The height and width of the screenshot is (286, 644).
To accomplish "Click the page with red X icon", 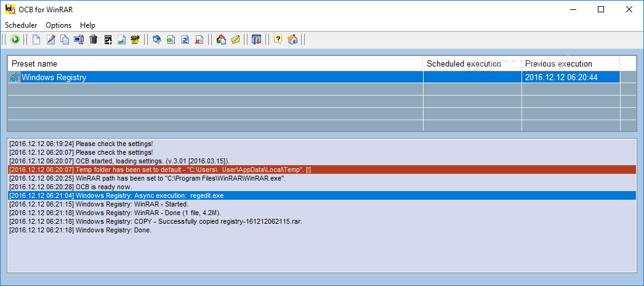I will [199, 39].
